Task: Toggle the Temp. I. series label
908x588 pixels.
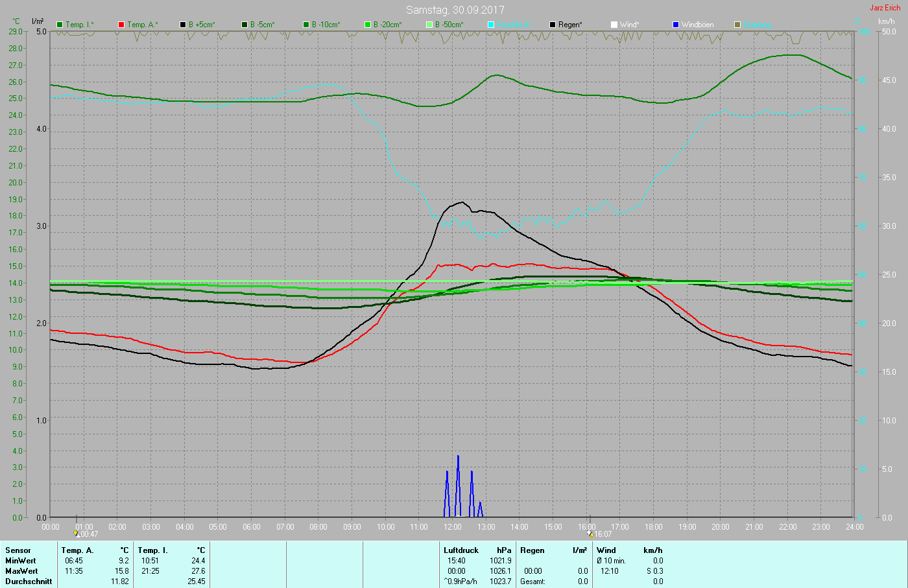Action: point(79,25)
